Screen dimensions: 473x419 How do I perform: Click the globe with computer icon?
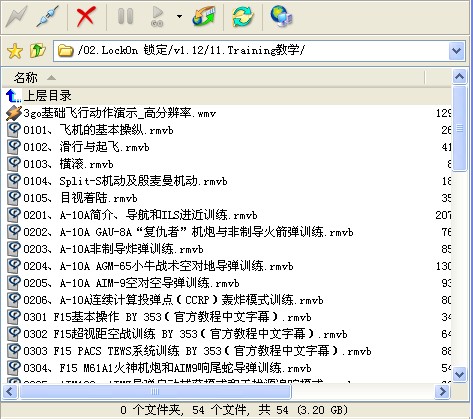click(282, 16)
